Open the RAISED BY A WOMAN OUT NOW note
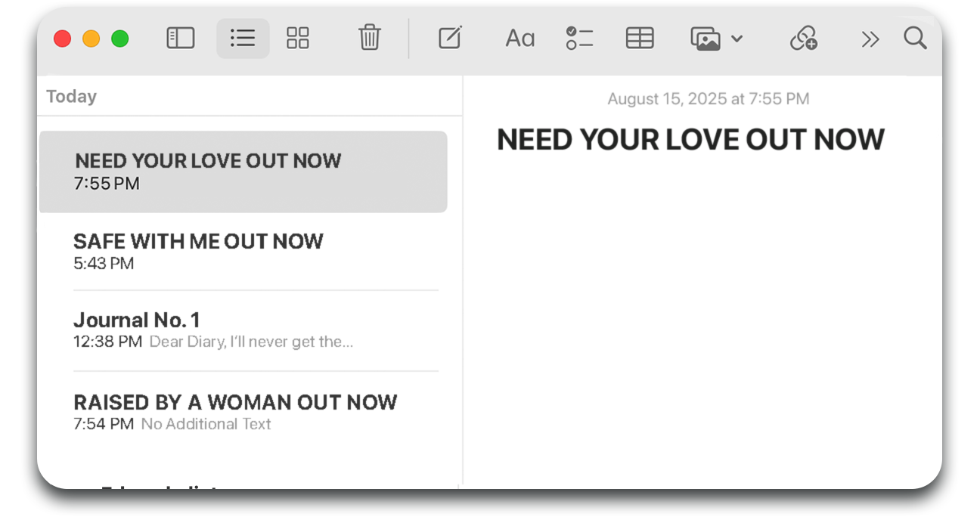The image size is (980, 523). click(x=256, y=412)
